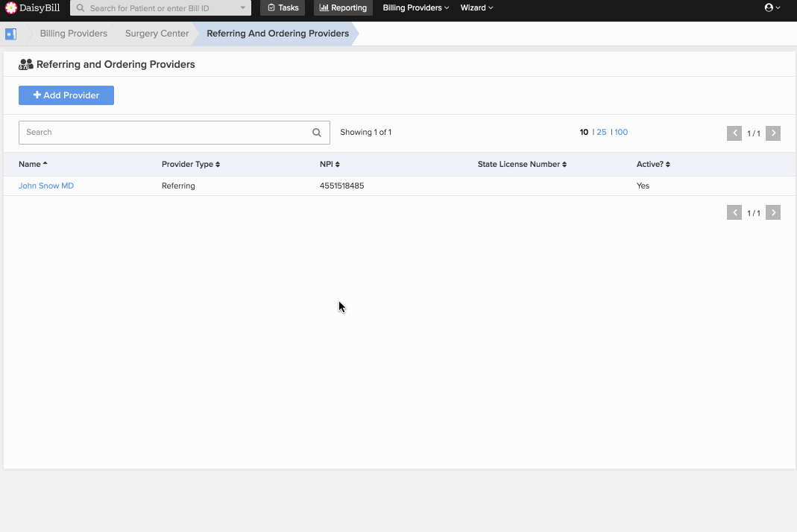Select Referring And Ordering Providers breadcrumb
The width and height of the screenshot is (797, 532).
[277, 34]
